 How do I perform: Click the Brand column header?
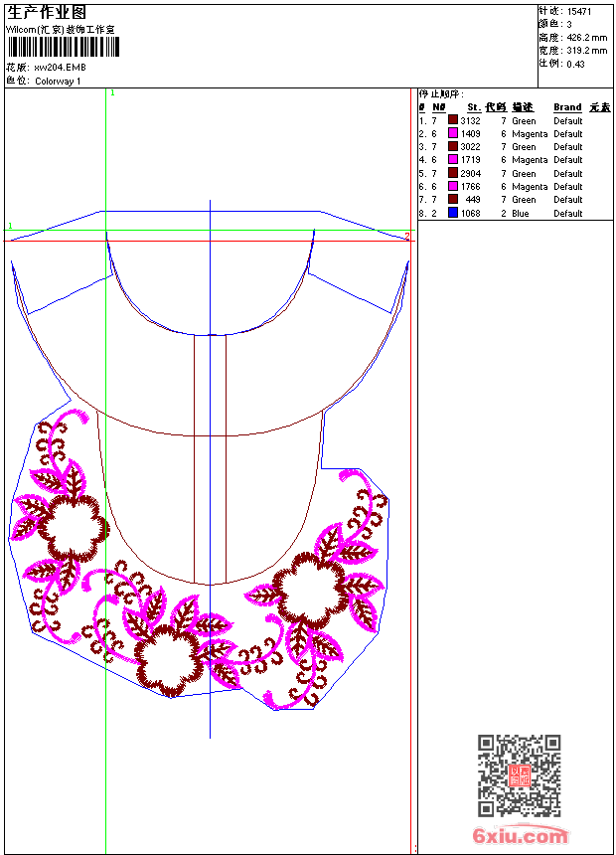click(x=567, y=107)
